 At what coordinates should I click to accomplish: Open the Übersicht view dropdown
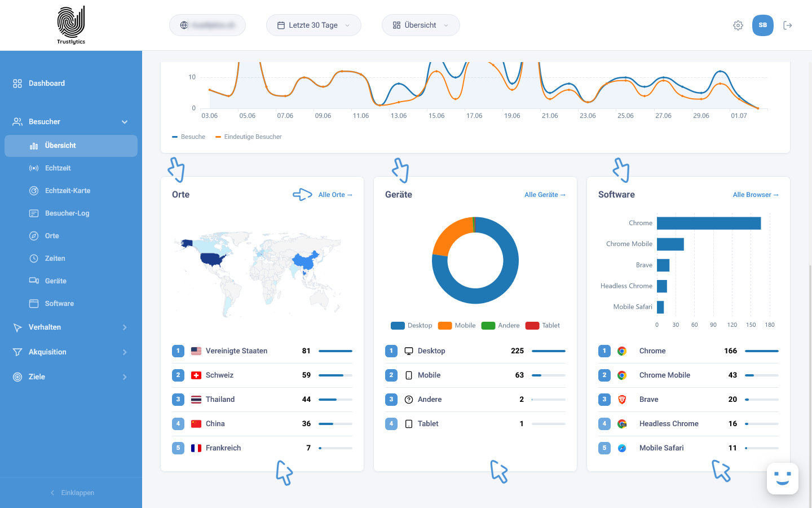point(421,25)
